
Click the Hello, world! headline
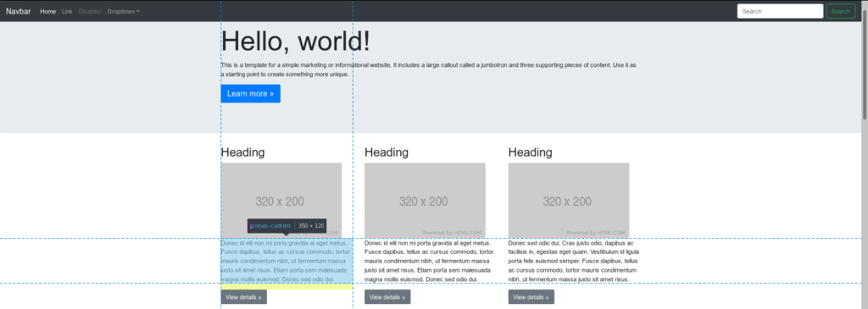pos(296,41)
